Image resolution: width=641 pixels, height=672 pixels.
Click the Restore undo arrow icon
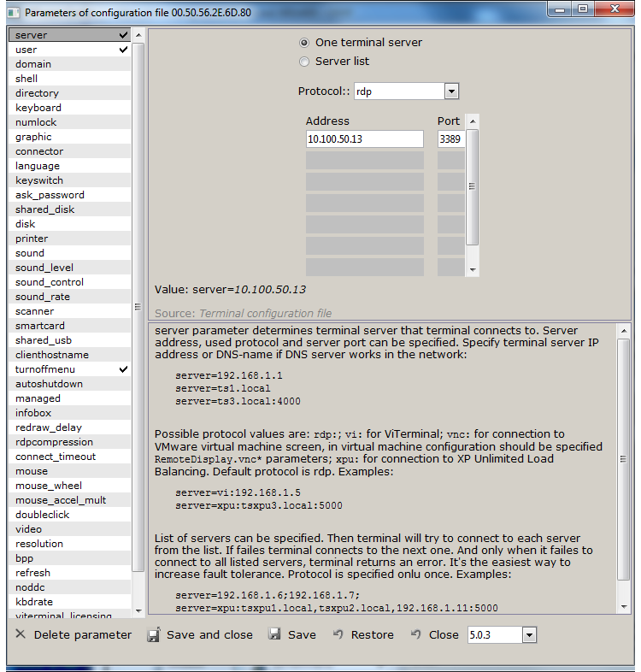pos(338,634)
